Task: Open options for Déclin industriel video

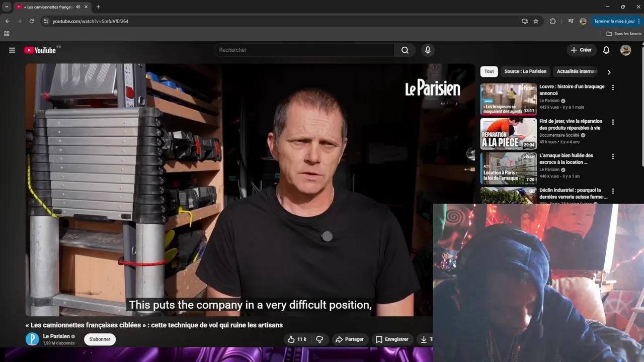Action: [613, 191]
